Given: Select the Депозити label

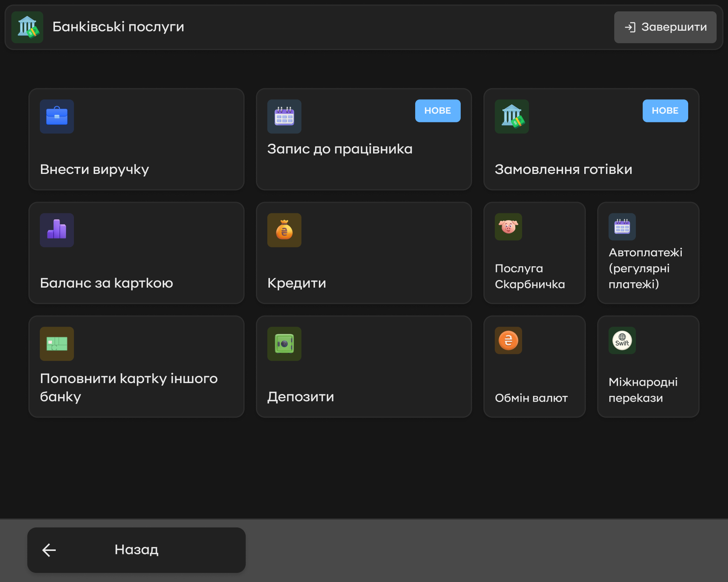Looking at the screenshot, I should coord(301,397).
